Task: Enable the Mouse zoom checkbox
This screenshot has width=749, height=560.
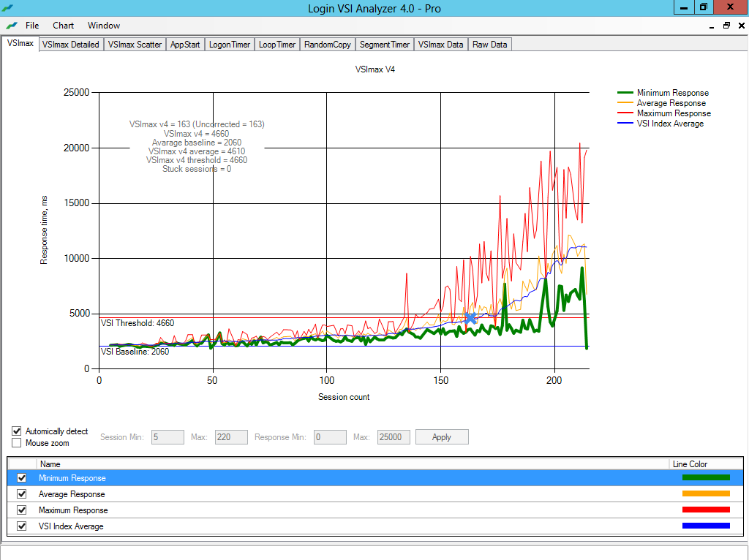Action: [x=17, y=443]
